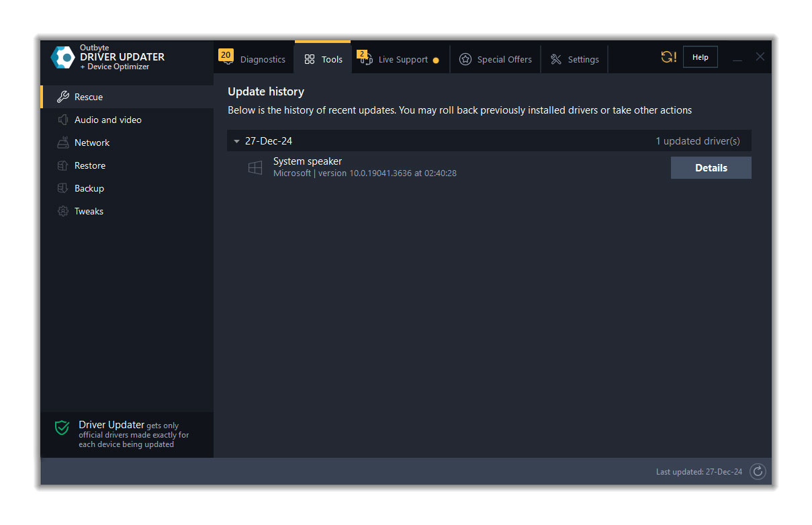Click the Rescue wrench icon
812x525 pixels.
[63, 97]
